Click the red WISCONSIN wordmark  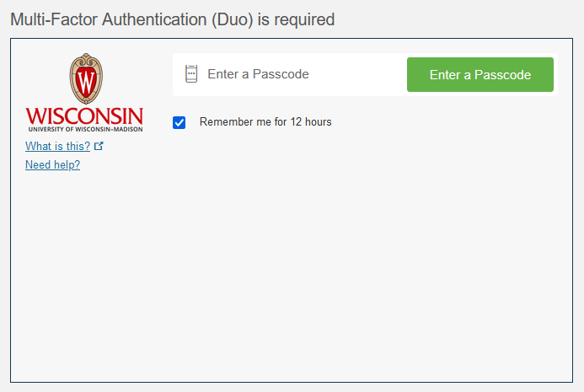[x=84, y=115]
